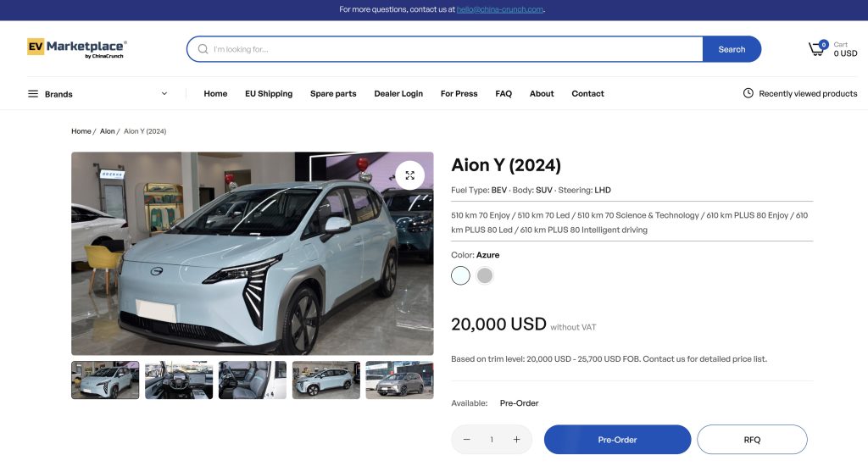This screenshot has width=868, height=466.
Task: Open the Contact page
Action: 588,93
